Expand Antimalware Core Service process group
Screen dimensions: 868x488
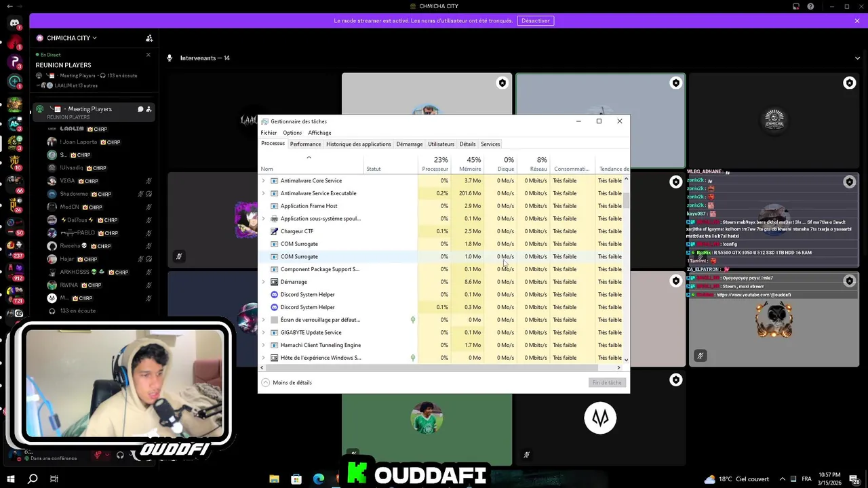coord(264,181)
